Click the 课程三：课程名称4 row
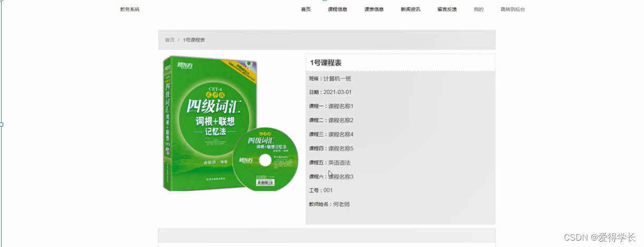644x247 pixels. pyautogui.click(x=331, y=134)
